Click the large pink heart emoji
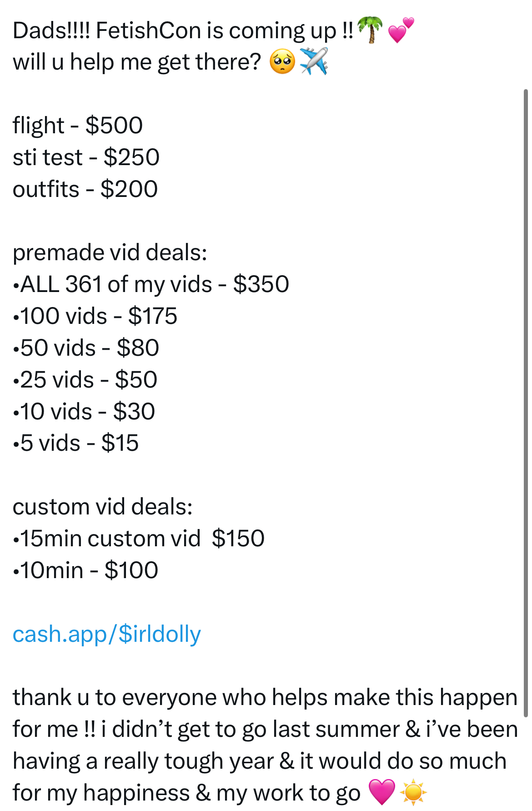This screenshot has height=811, width=532. [x=381, y=792]
